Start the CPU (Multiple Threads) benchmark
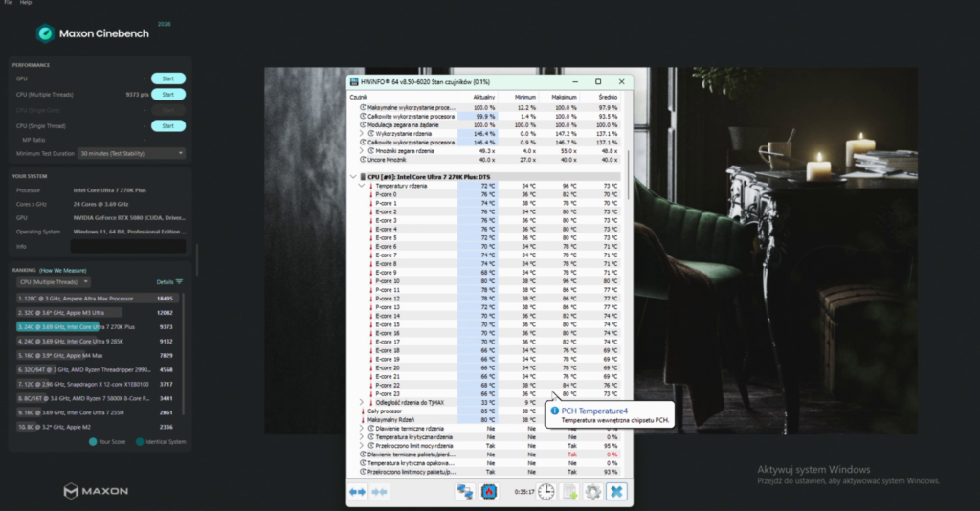Screen dimensions: 980x511 pyautogui.click(x=168, y=95)
